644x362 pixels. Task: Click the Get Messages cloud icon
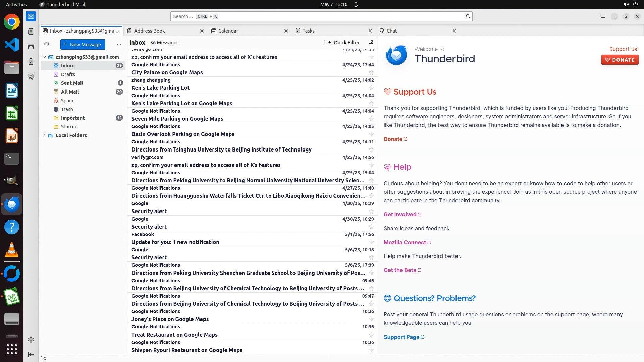pyautogui.click(x=47, y=44)
